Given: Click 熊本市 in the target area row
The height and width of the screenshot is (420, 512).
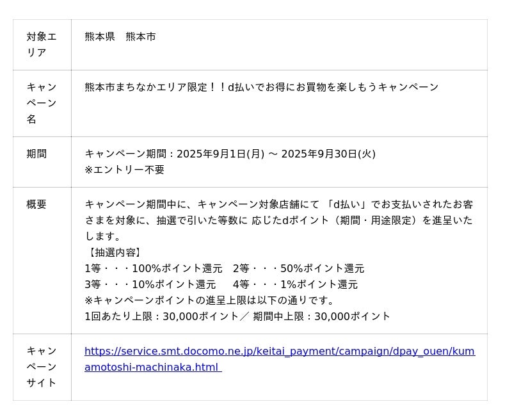Looking at the screenshot, I should point(141,37).
